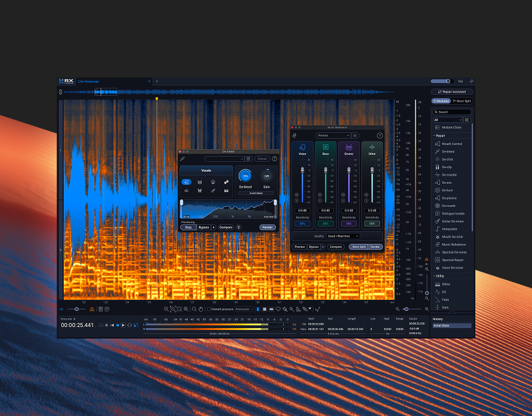Open the Voice De-noise module
This screenshot has width=532, height=416.
click(x=449, y=268)
